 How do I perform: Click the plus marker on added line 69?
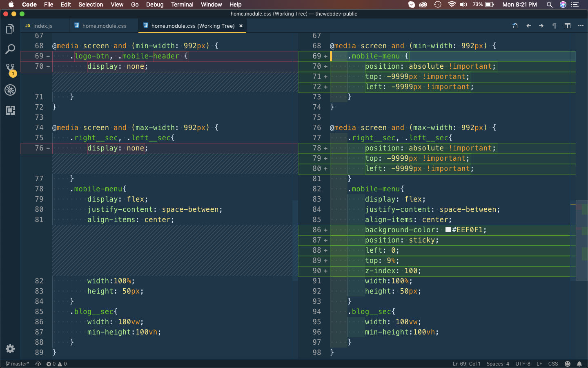325,56
